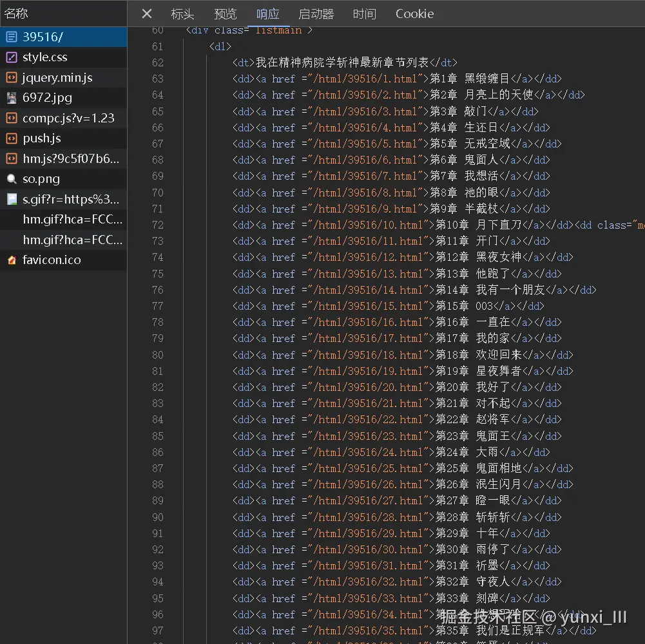Select the 6972.jpg request

(x=63, y=97)
